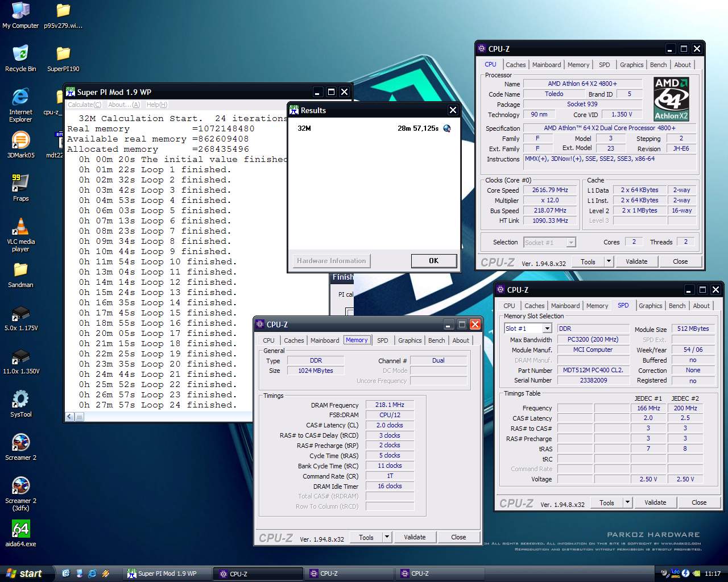Click the CAS# Latency 2.0 clocks value
Screen dimensions: 728x582
tap(390, 425)
